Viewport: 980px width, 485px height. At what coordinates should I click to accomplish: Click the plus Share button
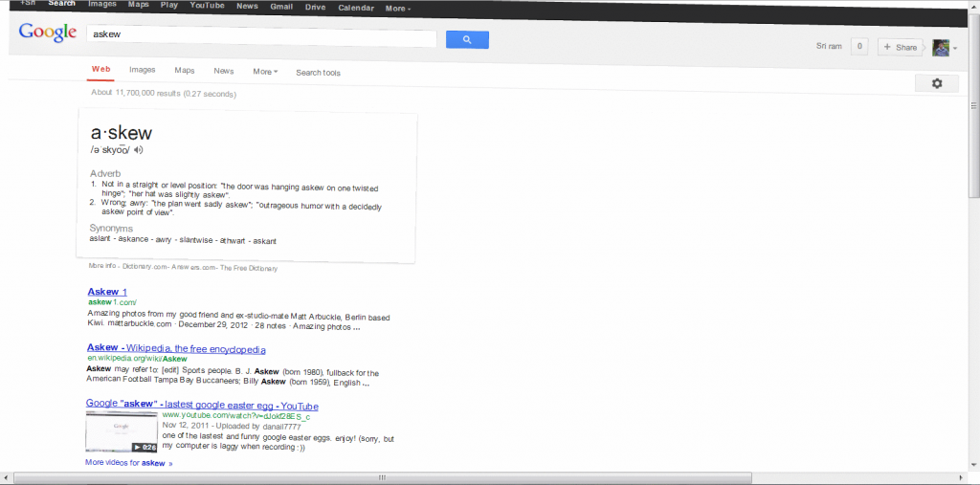click(900, 47)
